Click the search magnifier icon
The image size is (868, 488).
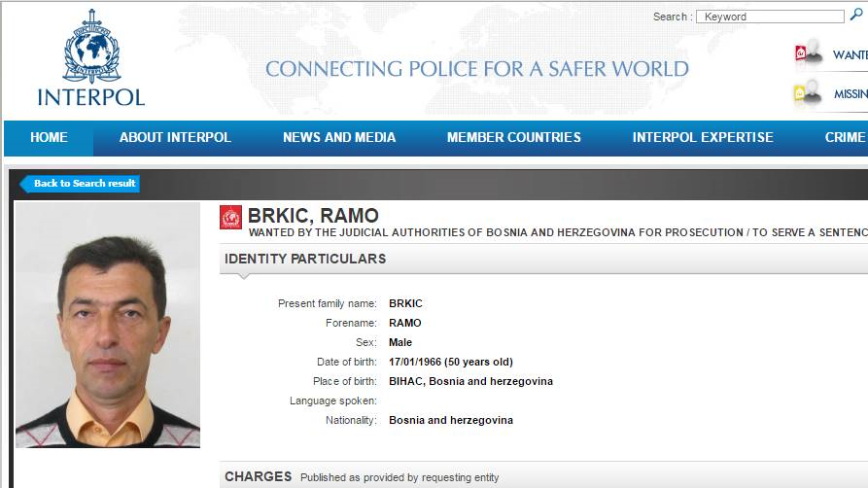[x=855, y=16]
